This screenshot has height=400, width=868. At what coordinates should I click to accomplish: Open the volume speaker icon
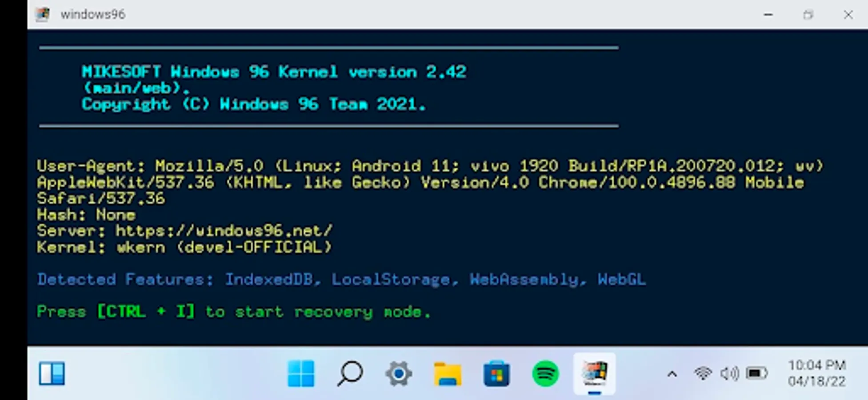coord(729,373)
